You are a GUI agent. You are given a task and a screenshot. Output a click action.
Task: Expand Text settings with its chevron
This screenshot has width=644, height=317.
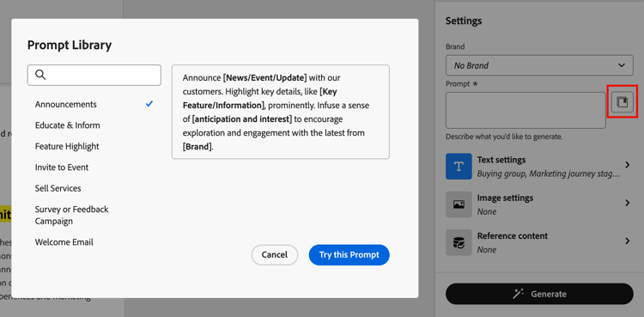[627, 165]
